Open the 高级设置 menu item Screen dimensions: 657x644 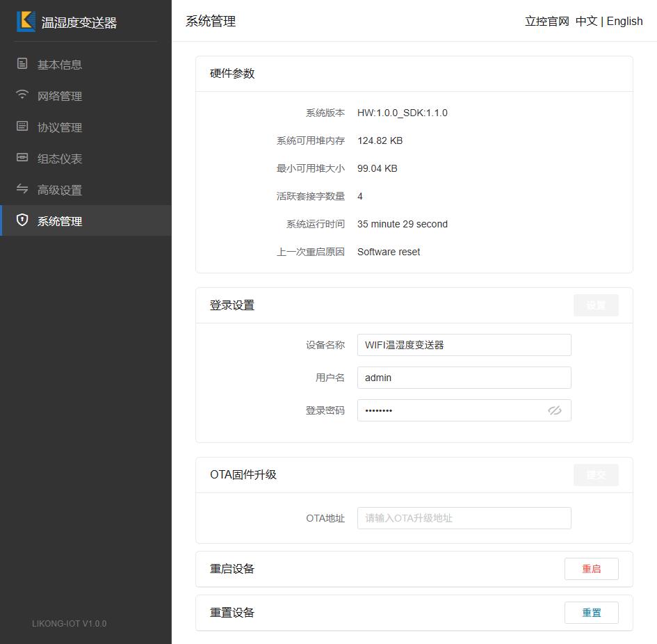tap(86, 190)
